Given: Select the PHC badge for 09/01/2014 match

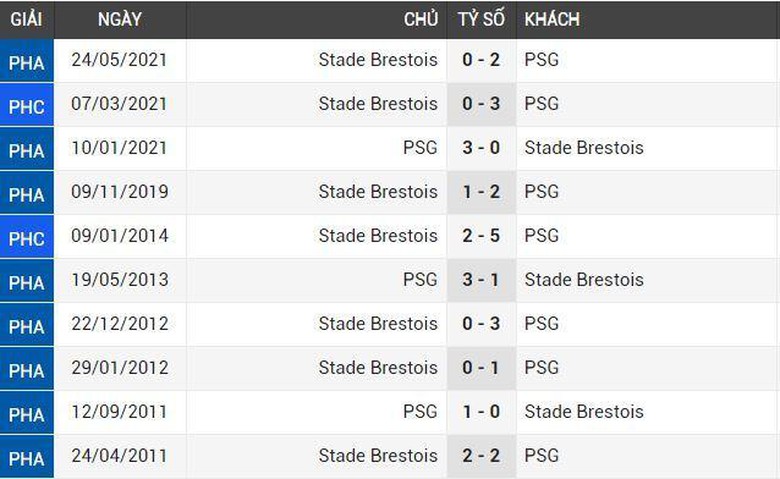Looking at the screenshot, I should pyautogui.click(x=27, y=238).
